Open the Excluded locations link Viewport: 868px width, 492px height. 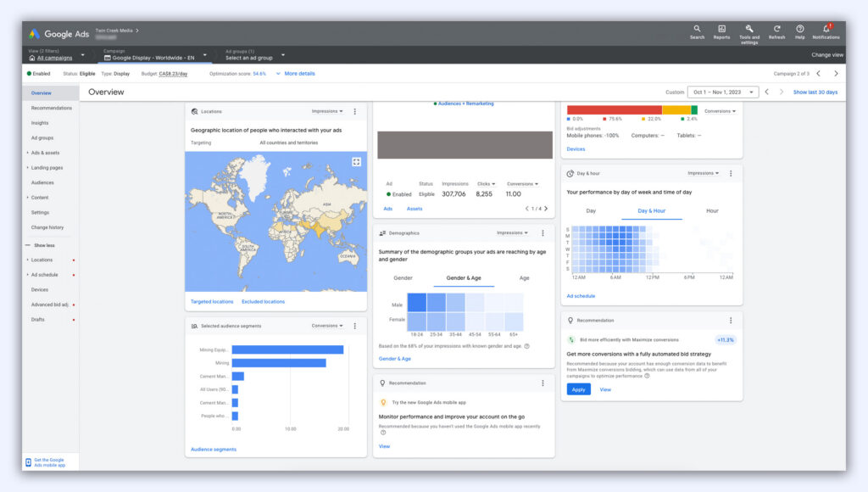(263, 302)
